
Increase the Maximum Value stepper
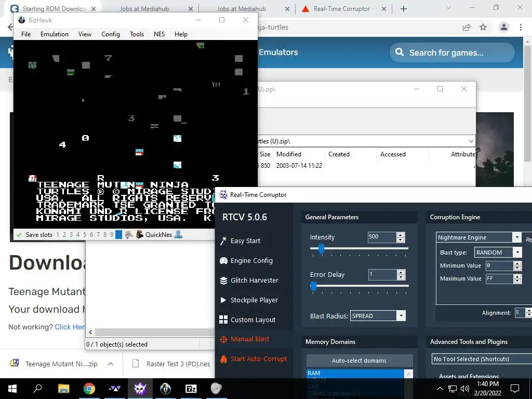517,276
